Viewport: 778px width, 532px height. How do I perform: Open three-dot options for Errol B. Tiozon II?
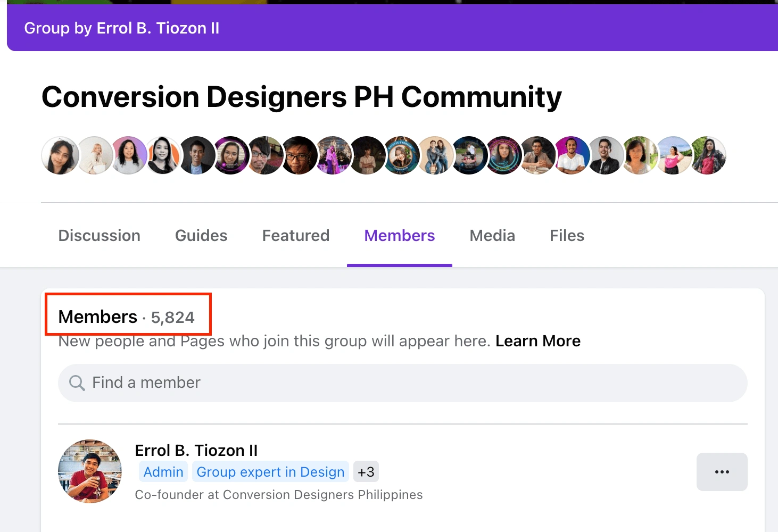coord(722,472)
